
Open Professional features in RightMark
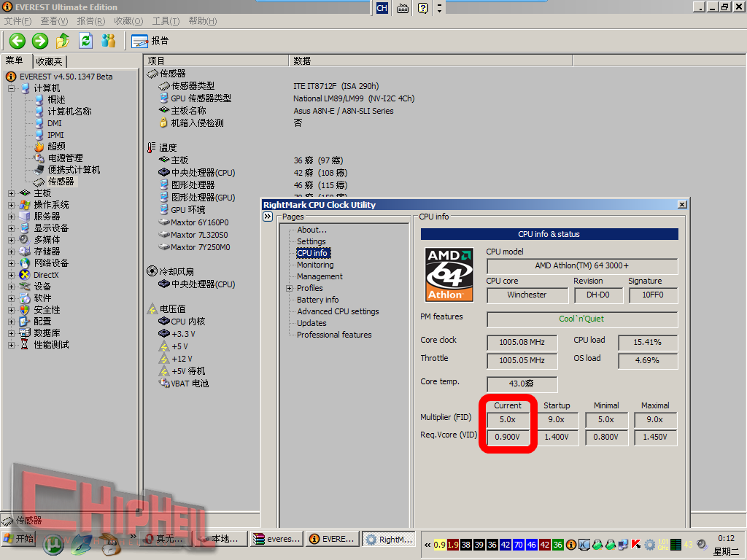click(x=334, y=335)
